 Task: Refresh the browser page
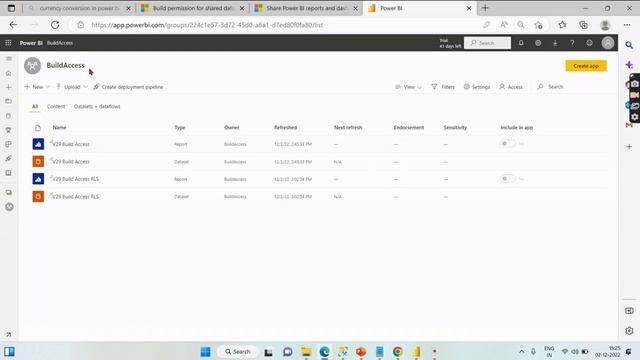[x=55, y=25]
